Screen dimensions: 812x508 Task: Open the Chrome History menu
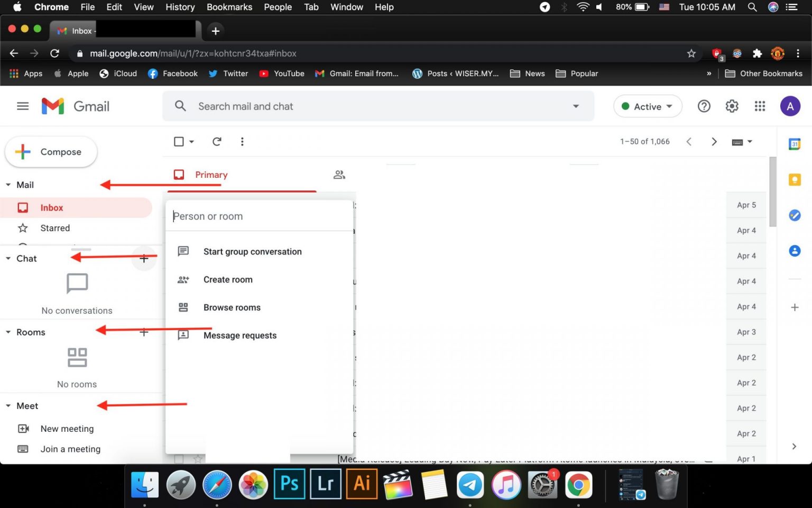[x=180, y=7]
